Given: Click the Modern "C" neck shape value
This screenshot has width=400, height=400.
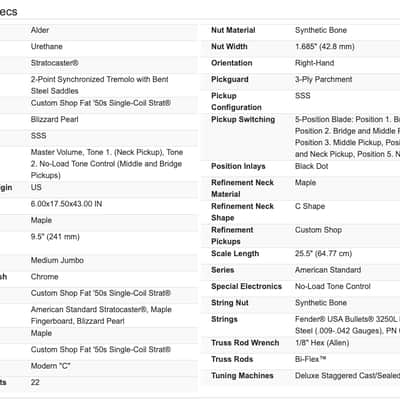Looking at the screenshot, I should pos(50,366).
